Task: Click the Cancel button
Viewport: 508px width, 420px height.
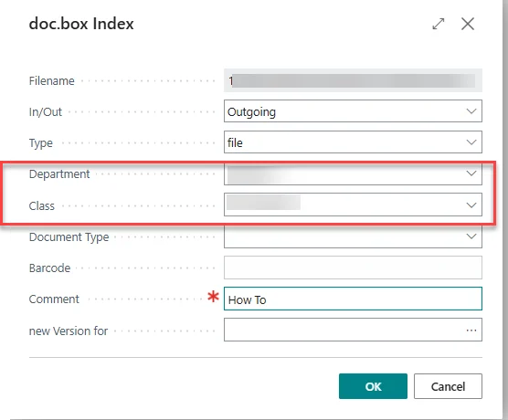Action: (448, 386)
